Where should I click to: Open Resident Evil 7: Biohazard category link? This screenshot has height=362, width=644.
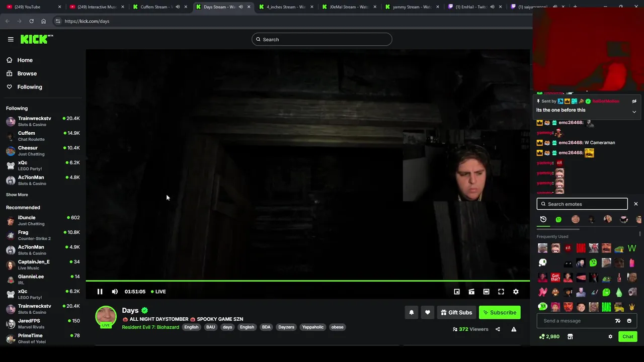[150, 327]
